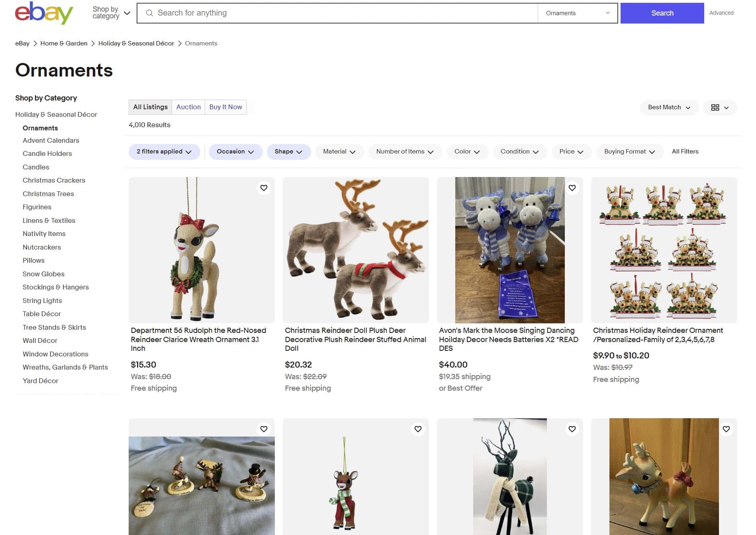Expand the Material filter
756x535 pixels.
339,152
